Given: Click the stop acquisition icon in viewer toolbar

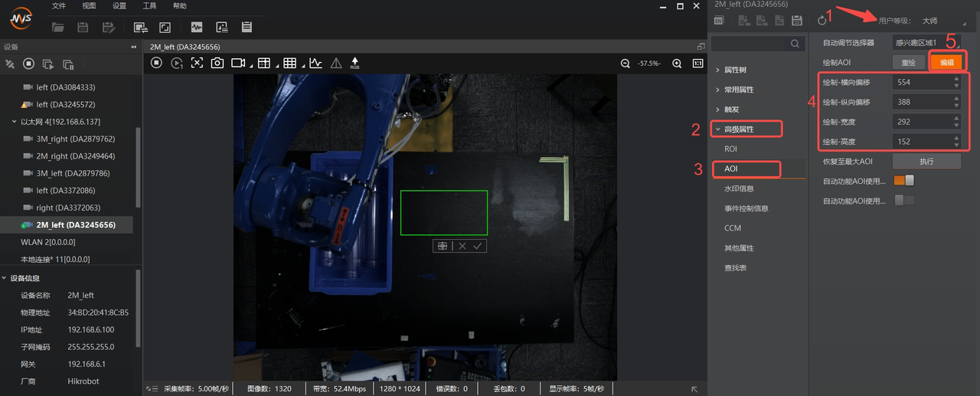Looking at the screenshot, I should coord(157,63).
